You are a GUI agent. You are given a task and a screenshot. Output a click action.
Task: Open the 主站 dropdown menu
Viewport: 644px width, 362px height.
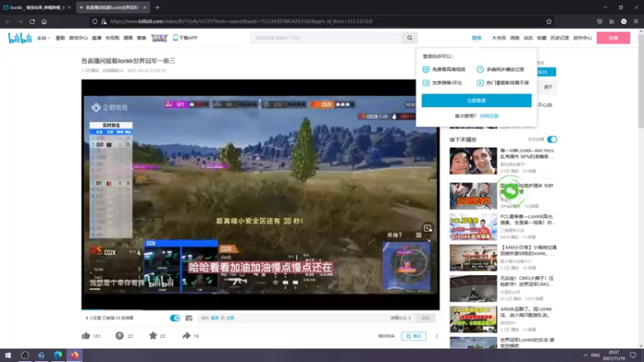pos(43,38)
